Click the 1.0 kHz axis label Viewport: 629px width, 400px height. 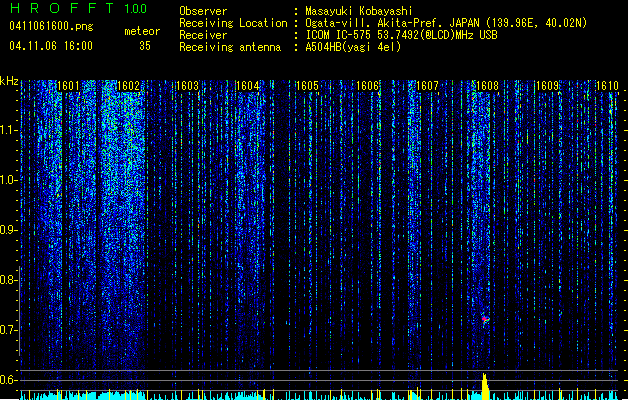8,180
